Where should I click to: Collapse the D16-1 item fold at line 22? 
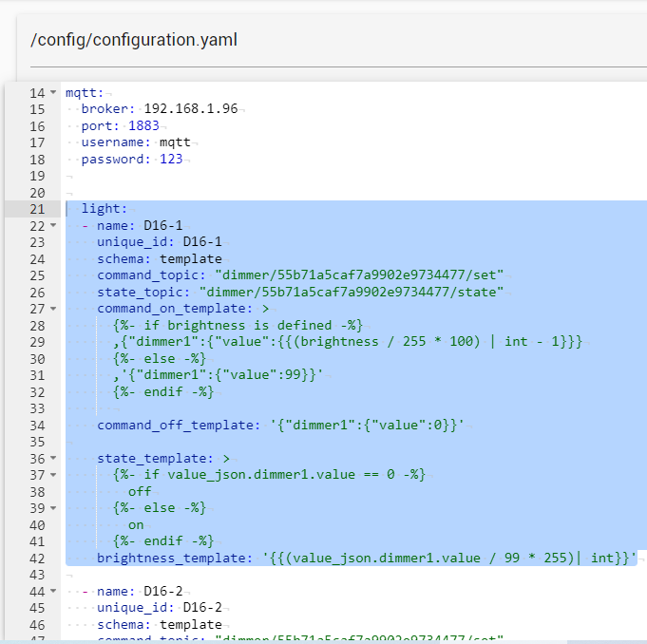point(52,226)
